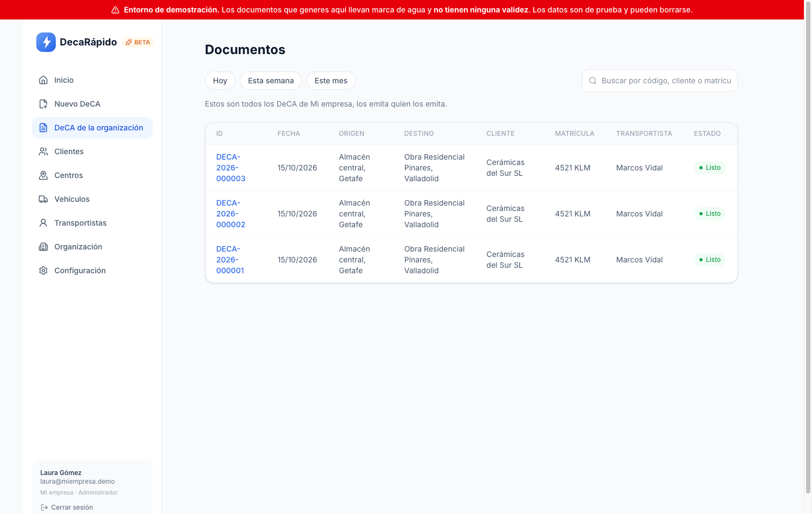
Task: Click the Listo status of DECA-2026-000002
Action: pos(710,214)
